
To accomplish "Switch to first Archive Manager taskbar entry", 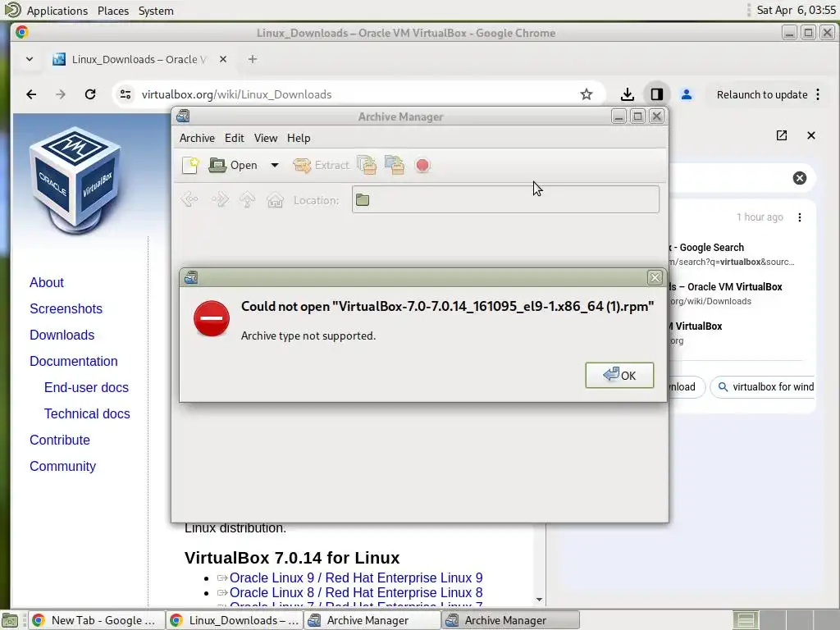I will coord(372,620).
